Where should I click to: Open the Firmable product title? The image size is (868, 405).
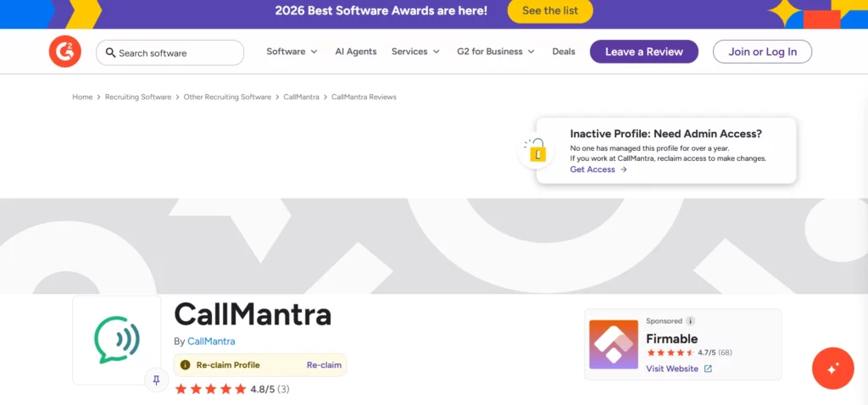pyautogui.click(x=671, y=339)
